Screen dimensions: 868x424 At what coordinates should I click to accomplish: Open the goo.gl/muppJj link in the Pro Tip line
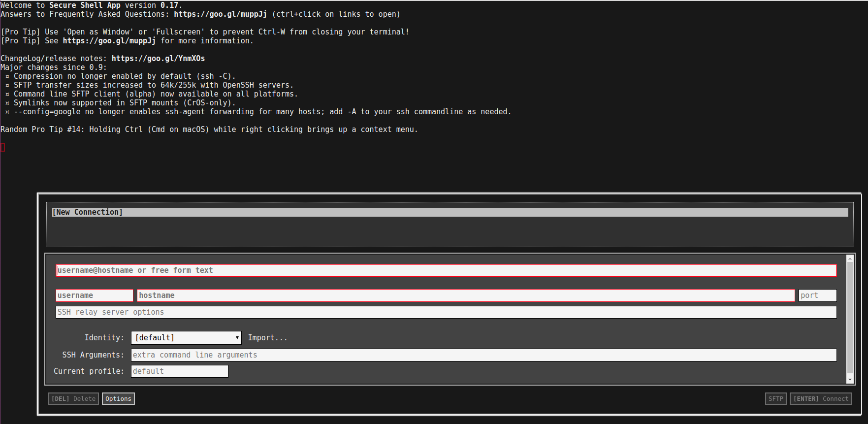(109, 41)
